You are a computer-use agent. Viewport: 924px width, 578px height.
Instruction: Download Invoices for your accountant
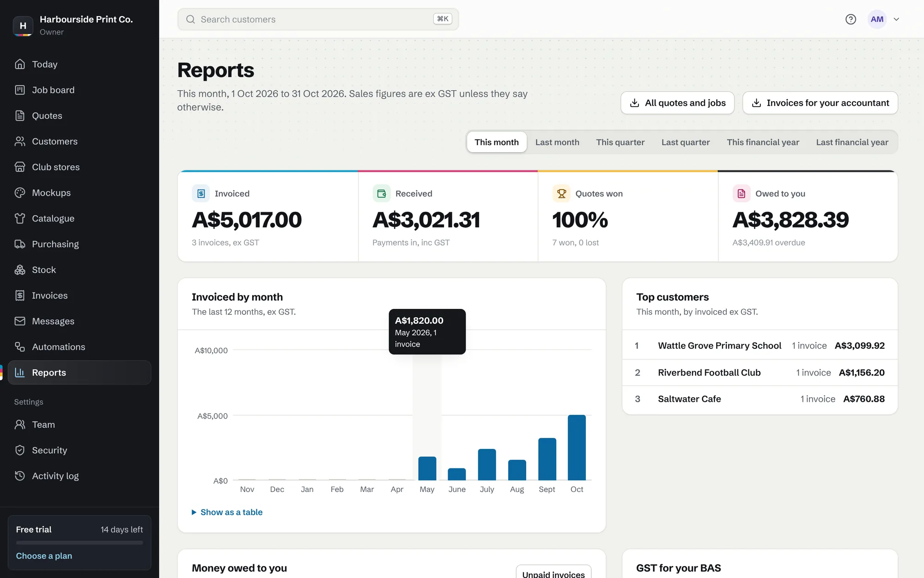click(x=820, y=103)
